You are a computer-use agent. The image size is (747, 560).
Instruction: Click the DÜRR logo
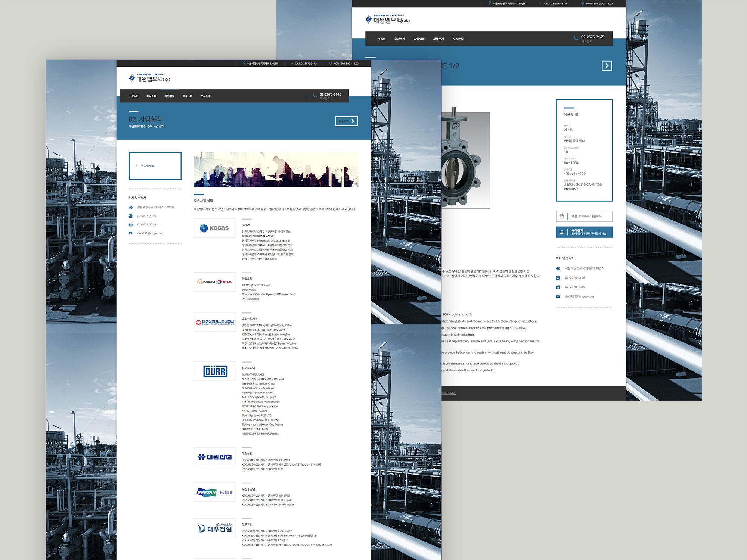pyautogui.click(x=215, y=371)
